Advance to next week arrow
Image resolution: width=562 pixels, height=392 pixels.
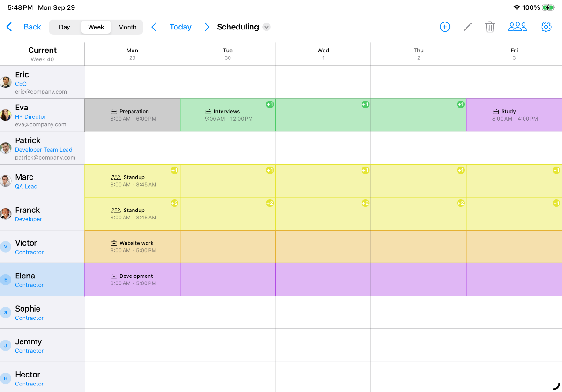click(x=207, y=27)
